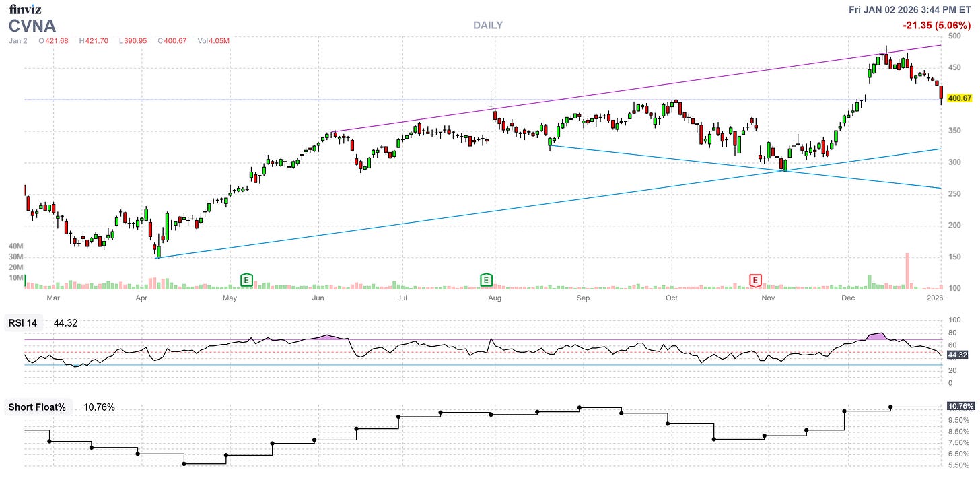Click the high price H421.70
Viewport: 980px width, 478px height.
(94, 41)
